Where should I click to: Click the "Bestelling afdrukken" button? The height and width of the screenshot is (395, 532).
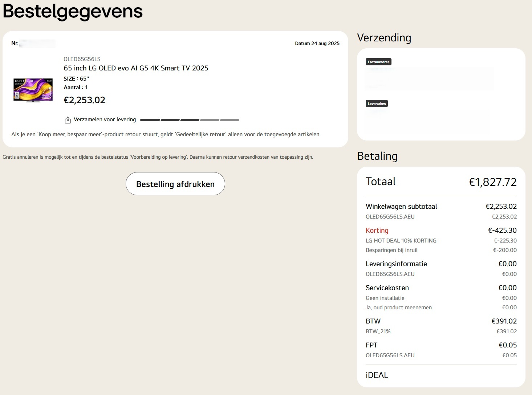[175, 184]
